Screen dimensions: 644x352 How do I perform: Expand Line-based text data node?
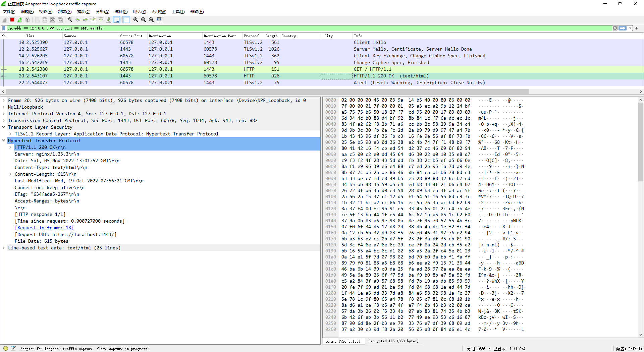(4, 248)
